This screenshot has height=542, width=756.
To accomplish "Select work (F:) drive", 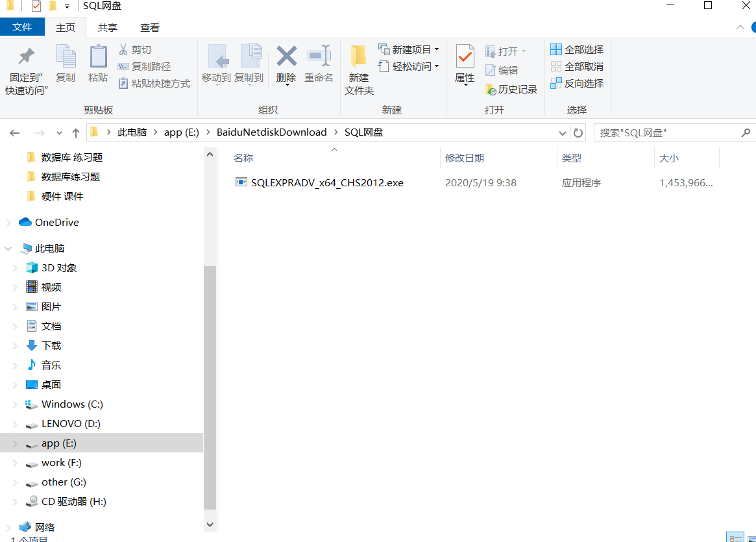I will click(61, 462).
